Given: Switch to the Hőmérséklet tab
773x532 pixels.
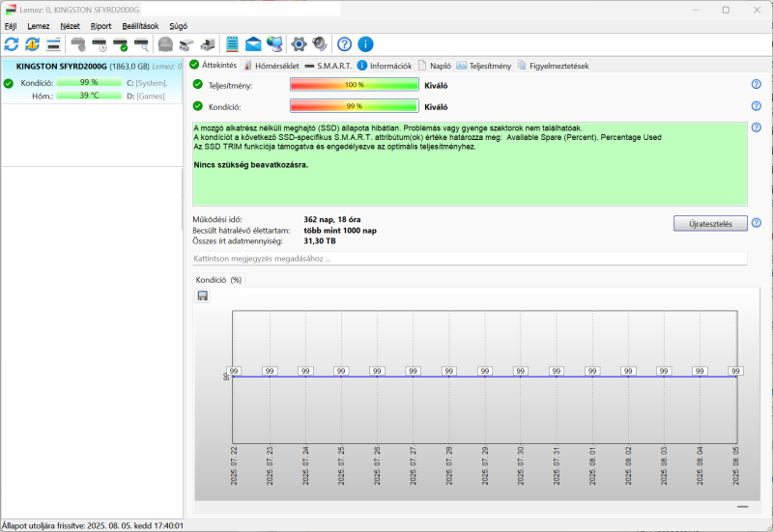Looking at the screenshot, I should tap(272, 66).
